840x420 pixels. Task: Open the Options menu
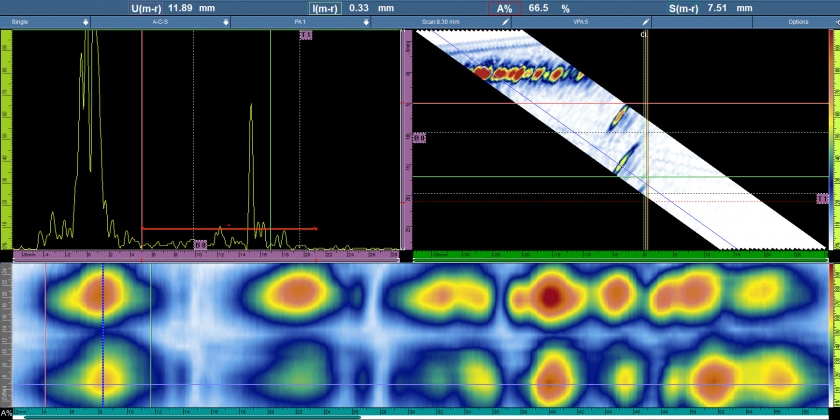point(798,21)
